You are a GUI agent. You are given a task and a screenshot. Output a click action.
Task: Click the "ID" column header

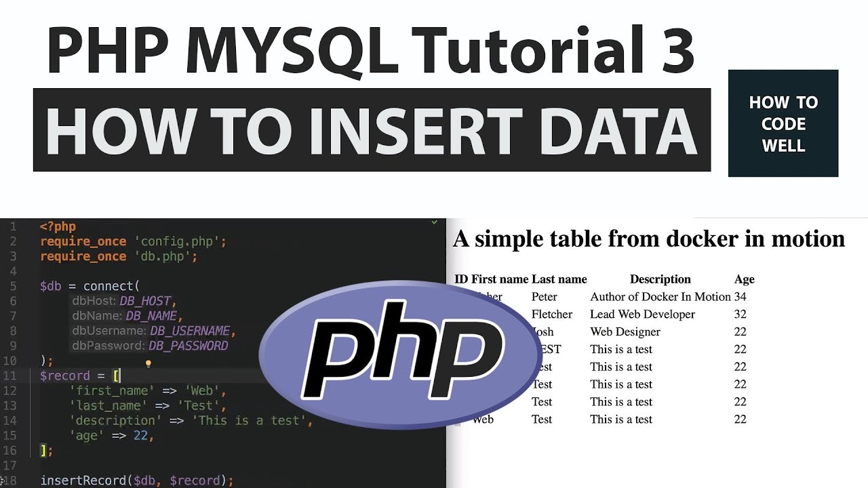461,279
